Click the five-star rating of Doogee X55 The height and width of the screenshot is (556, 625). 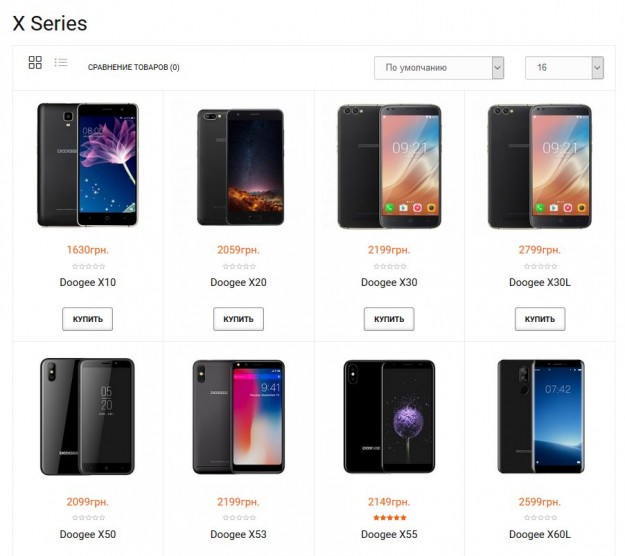[x=389, y=518]
